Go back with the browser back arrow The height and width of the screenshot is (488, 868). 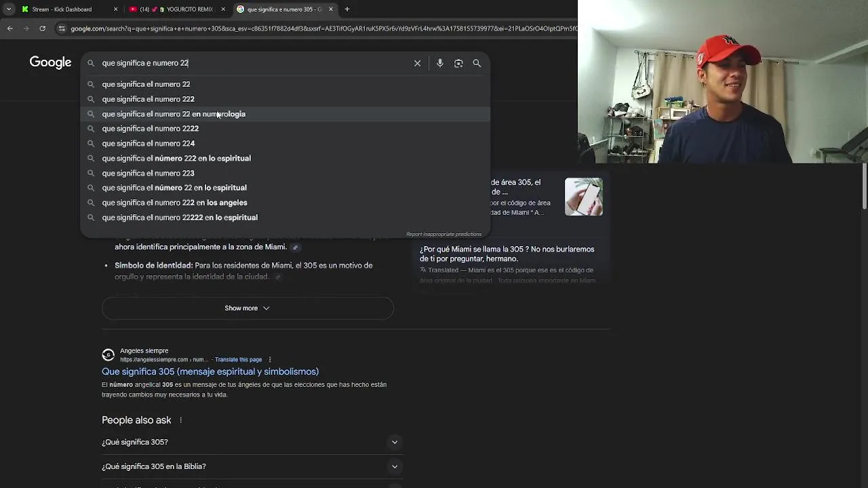(x=9, y=28)
